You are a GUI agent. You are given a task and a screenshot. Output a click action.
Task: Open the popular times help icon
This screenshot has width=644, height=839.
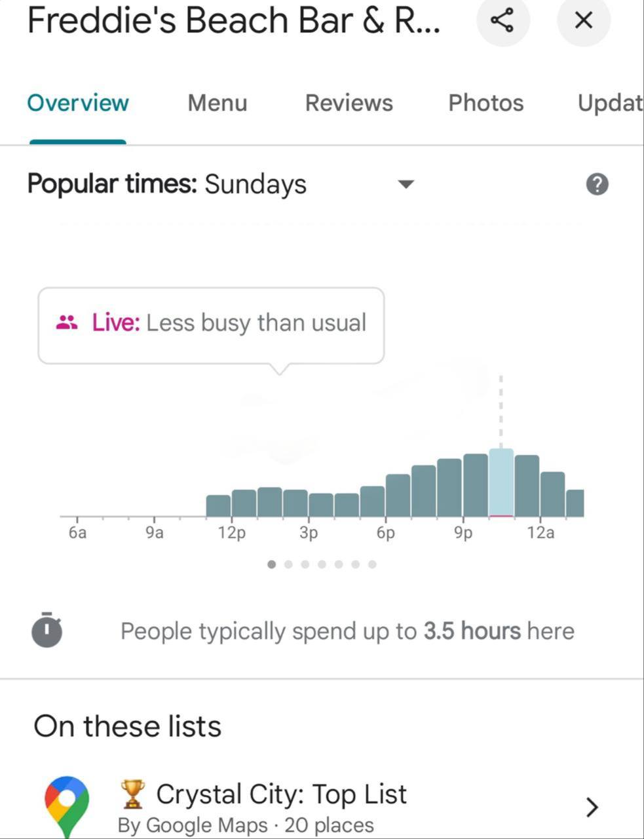(x=596, y=185)
